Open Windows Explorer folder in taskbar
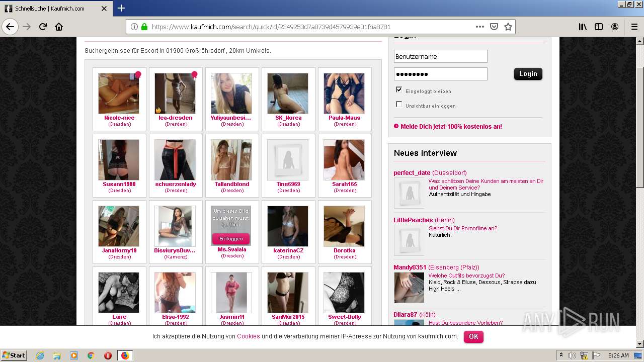 (x=57, y=355)
